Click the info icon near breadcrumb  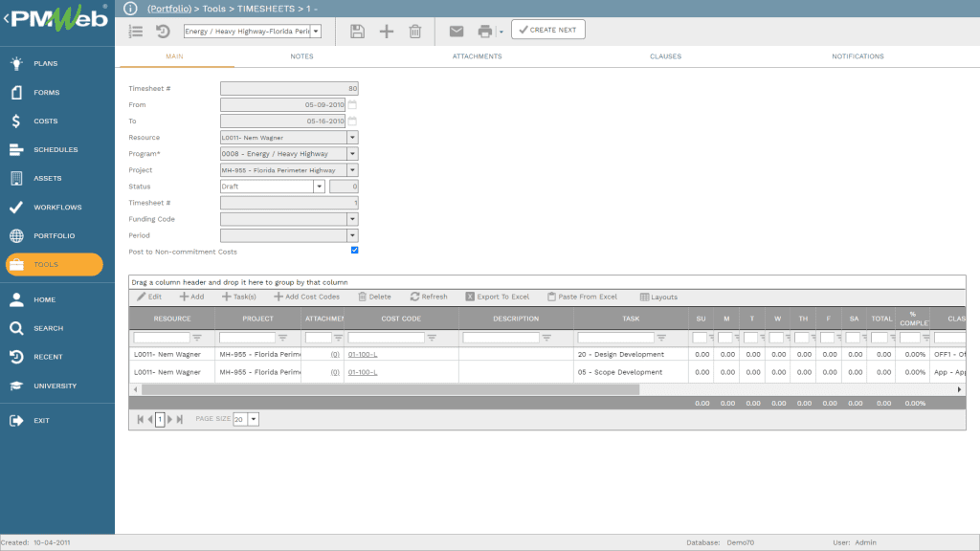(x=130, y=8)
